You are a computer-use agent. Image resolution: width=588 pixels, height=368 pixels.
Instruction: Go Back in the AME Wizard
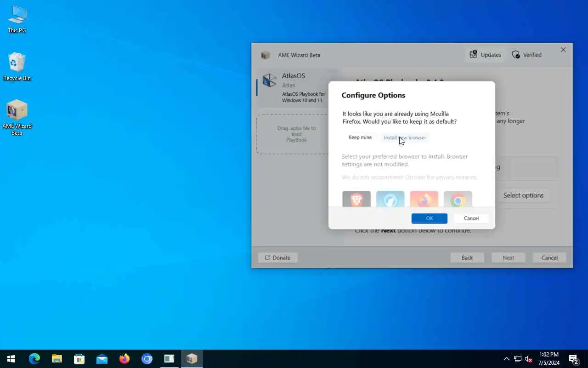(467, 258)
